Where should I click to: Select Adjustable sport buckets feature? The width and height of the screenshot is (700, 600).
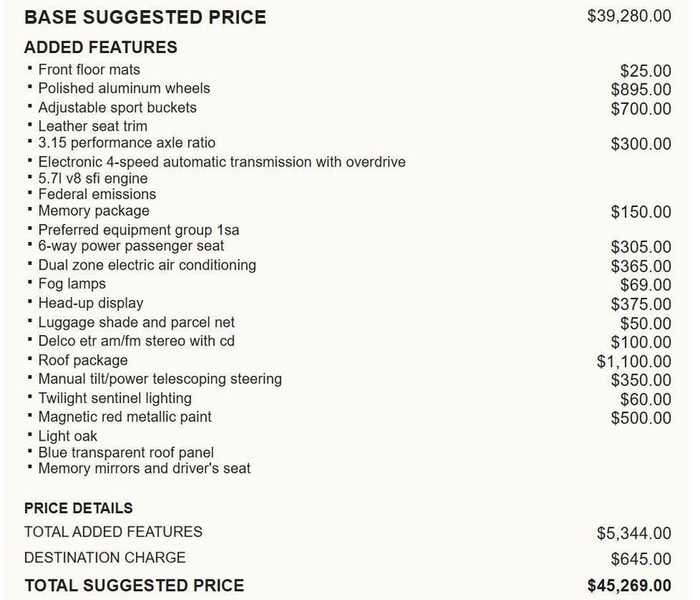[117, 108]
